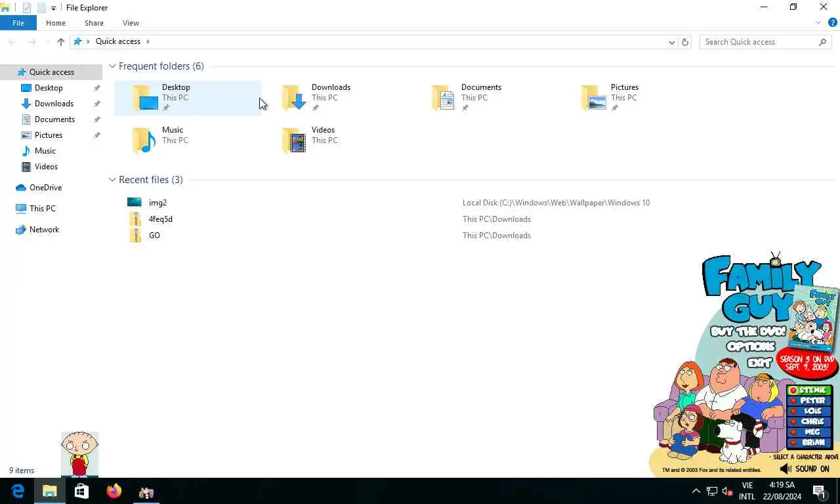
Task: Click the Properties icon in title bar
Action: (x=27, y=8)
